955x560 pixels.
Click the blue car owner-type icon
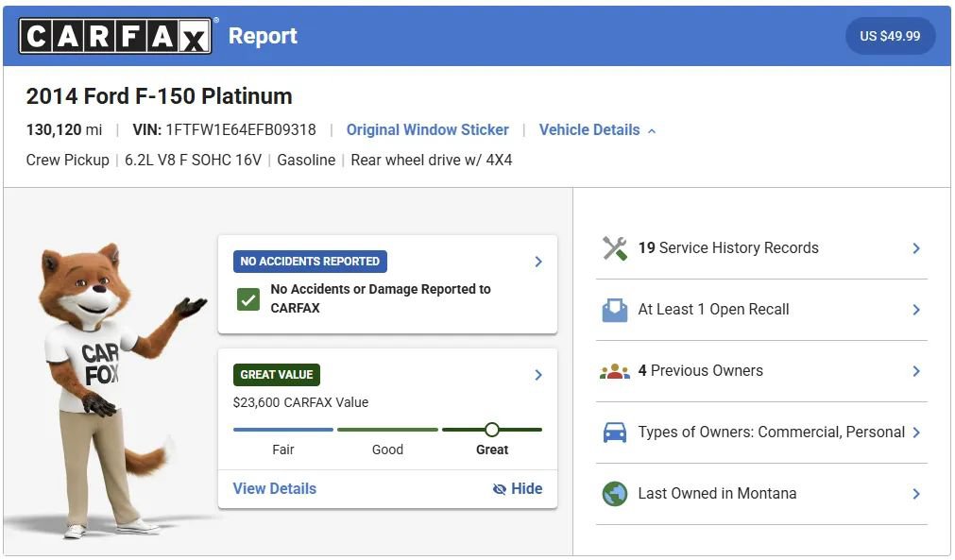(x=615, y=433)
